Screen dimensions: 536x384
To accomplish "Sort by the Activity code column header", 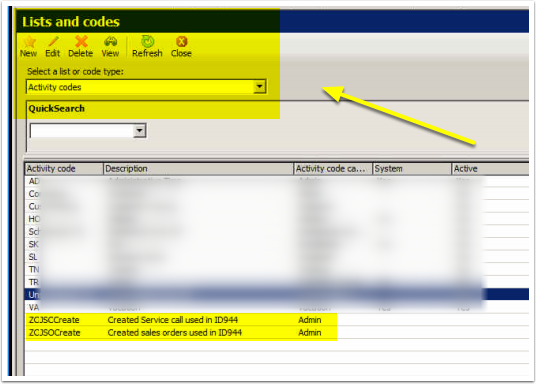I will click(64, 169).
